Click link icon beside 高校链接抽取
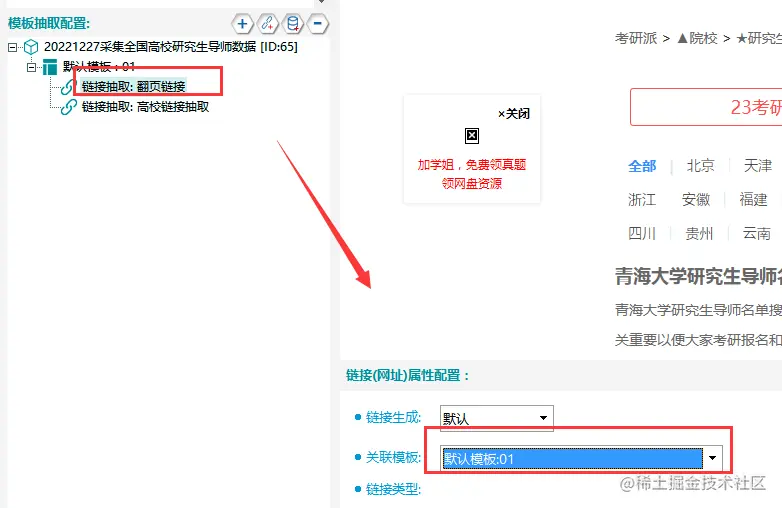Image resolution: width=782 pixels, height=508 pixels. pyautogui.click(x=68, y=107)
